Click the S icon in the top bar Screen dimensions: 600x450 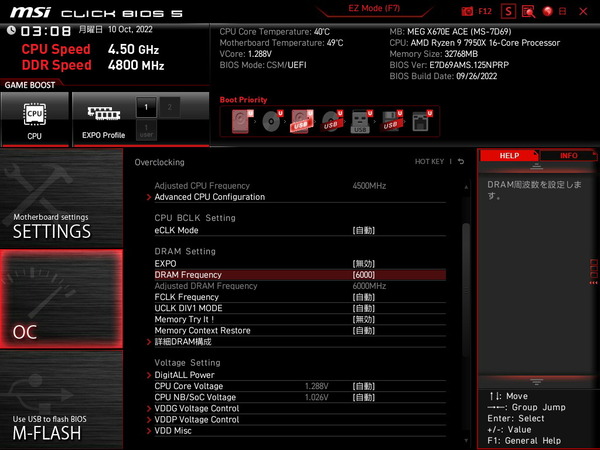508,11
